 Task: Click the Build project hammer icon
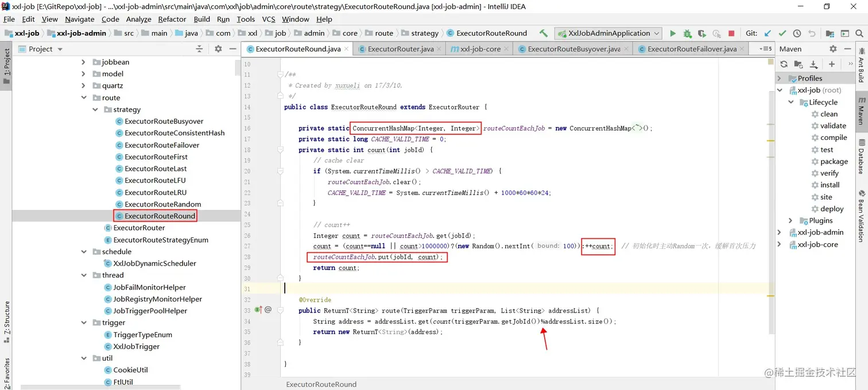pyautogui.click(x=543, y=33)
